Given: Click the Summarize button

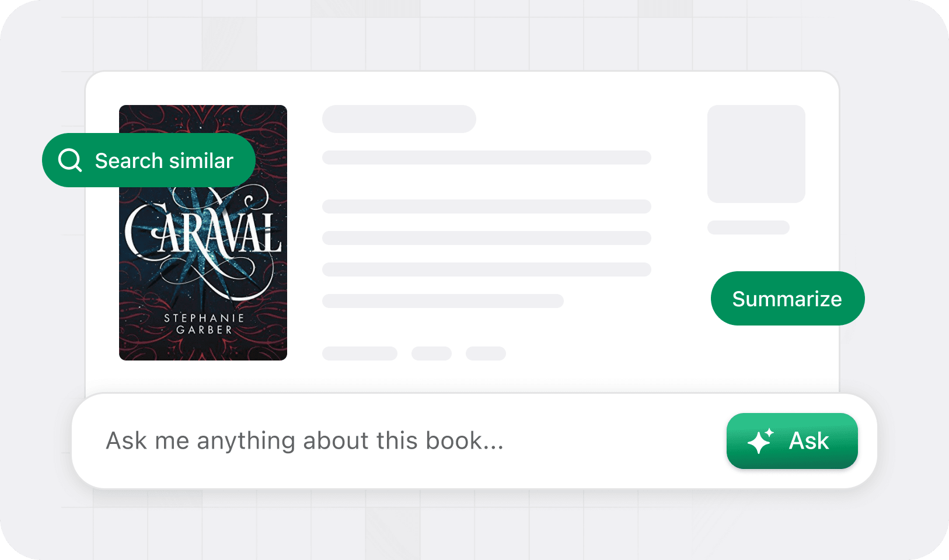Looking at the screenshot, I should click(787, 298).
